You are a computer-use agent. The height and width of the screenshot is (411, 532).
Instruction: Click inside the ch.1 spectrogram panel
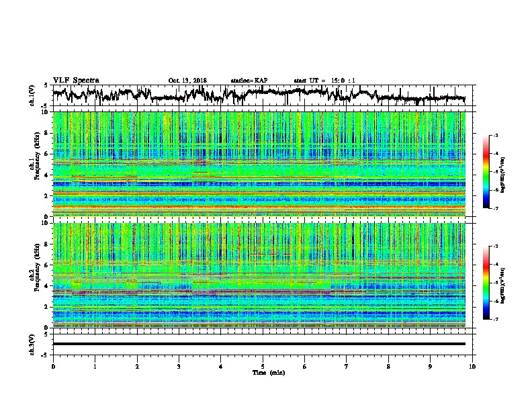tap(259, 164)
